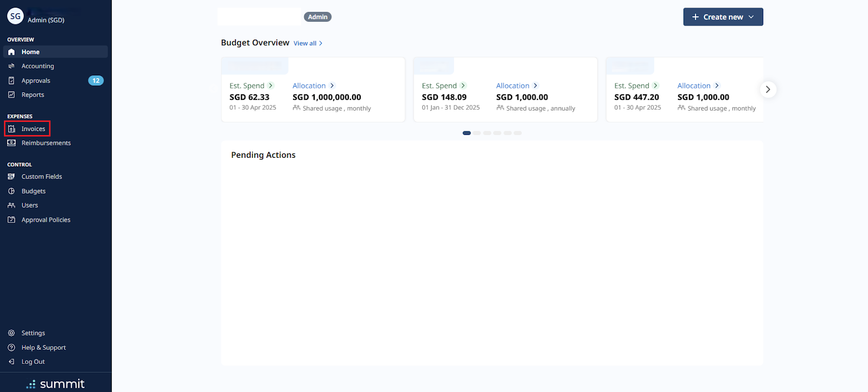Click SGD 62.33 spend amount
868x392 pixels.
tap(250, 97)
